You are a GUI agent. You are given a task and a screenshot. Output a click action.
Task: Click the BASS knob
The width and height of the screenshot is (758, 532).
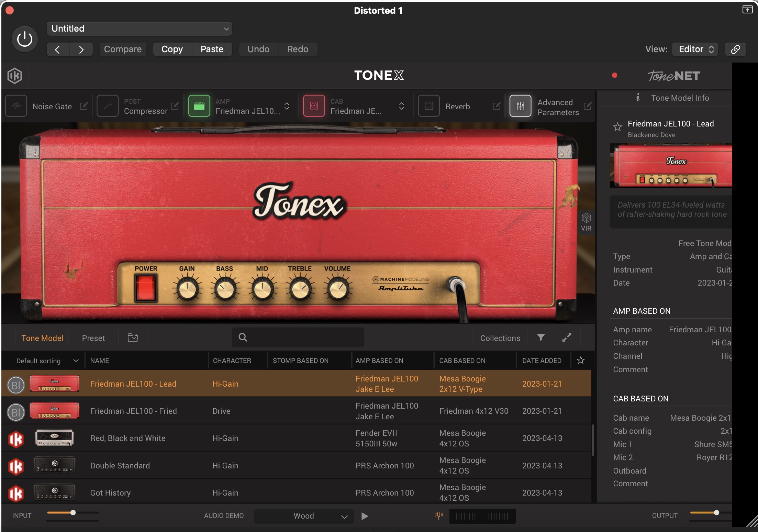(225, 289)
